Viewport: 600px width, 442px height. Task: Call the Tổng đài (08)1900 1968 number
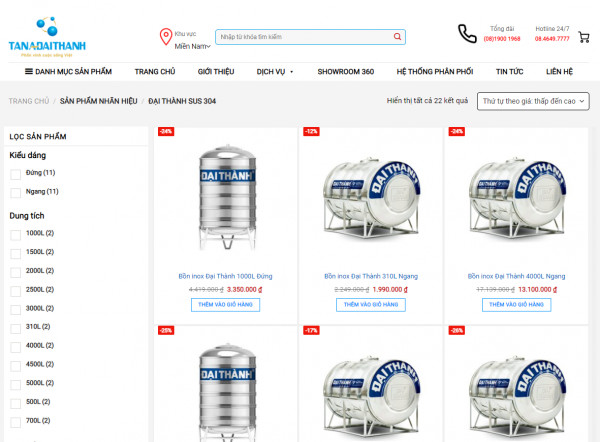point(502,39)
